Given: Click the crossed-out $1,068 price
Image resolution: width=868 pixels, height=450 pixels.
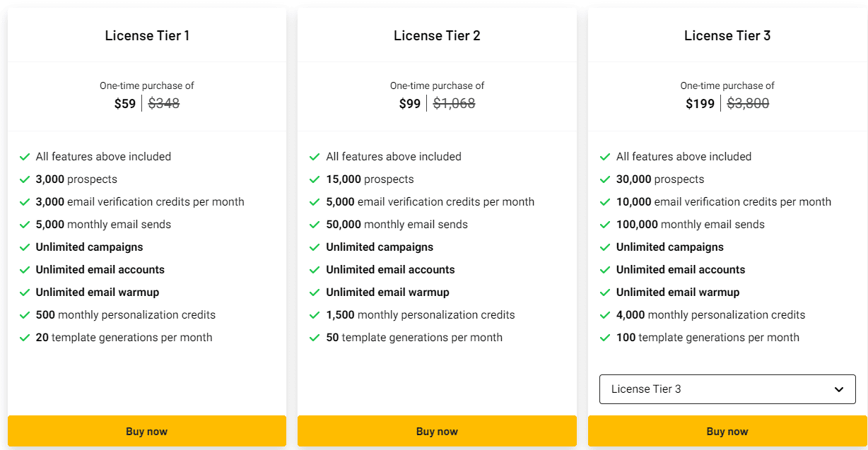Looking at the screenshot, I should pyautogui.click(x=454, y=104).
